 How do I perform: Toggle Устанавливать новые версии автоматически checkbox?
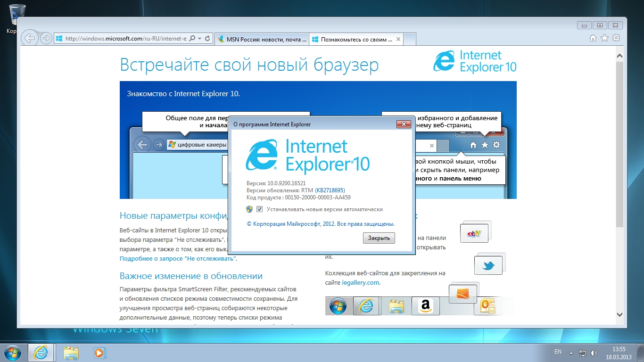coord(259,209)
